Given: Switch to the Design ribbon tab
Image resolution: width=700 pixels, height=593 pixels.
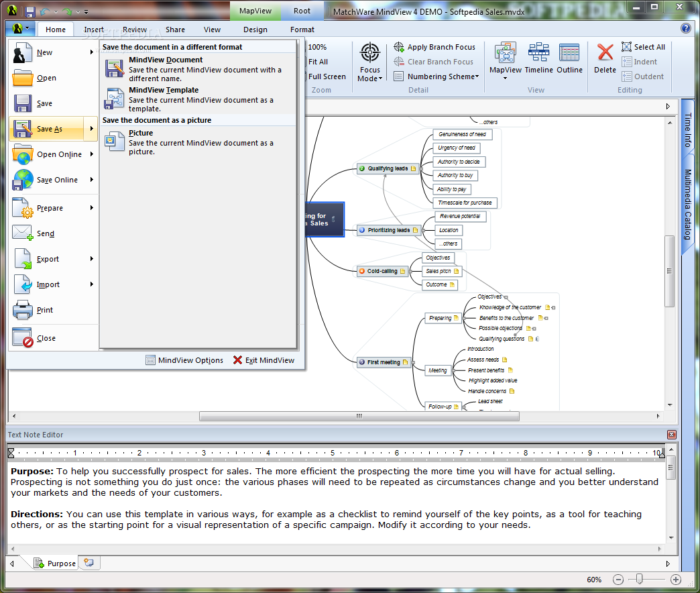Looking at the screenshot, I should (x=255, y=30).
